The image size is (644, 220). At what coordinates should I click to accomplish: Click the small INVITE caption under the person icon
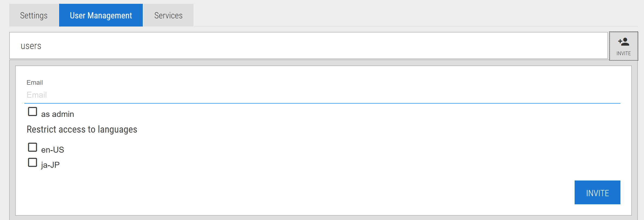(x=623, y=53)
